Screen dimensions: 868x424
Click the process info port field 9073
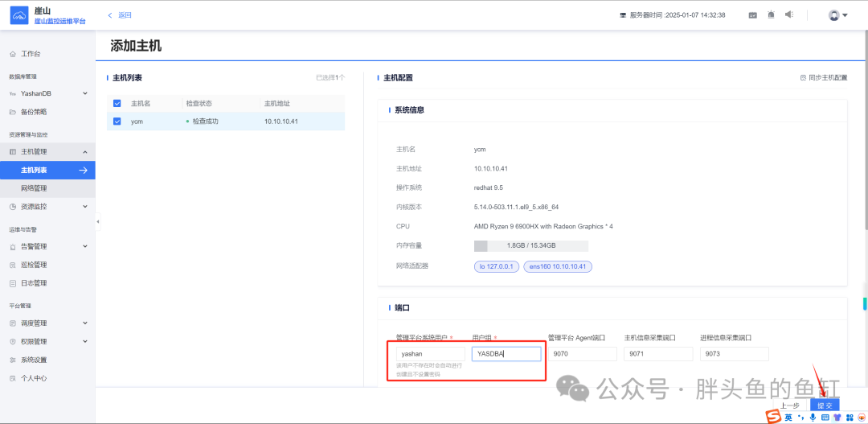[x=734, y=354]
